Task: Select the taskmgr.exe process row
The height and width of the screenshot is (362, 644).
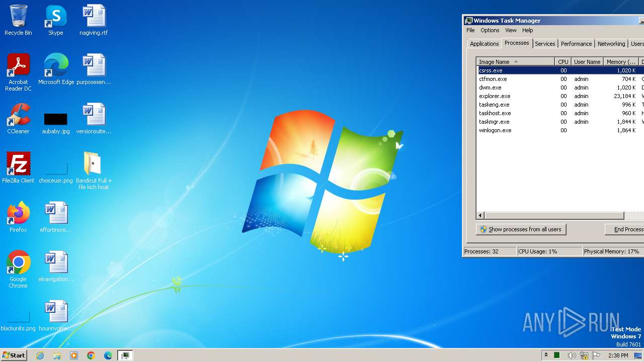Action: (x=560, y=122)
